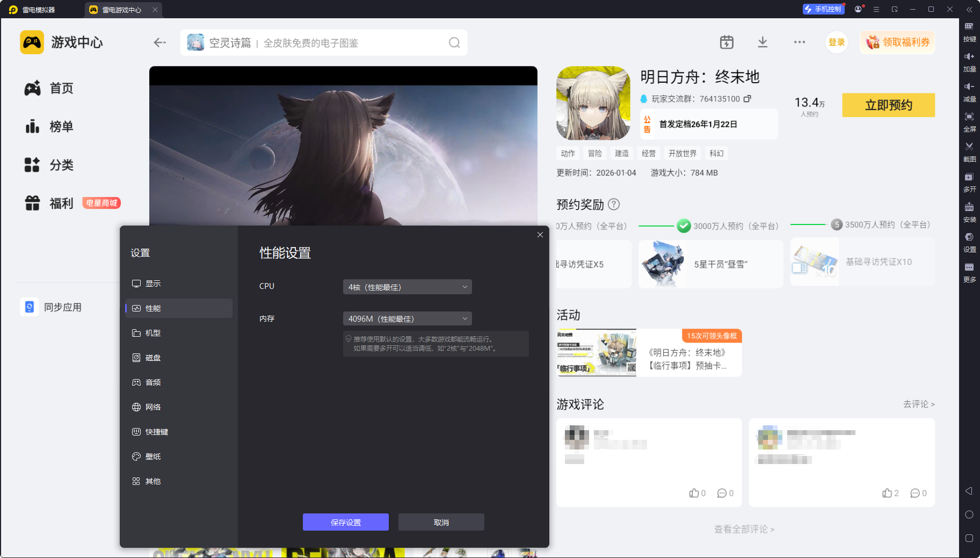Click the 科幻 genre tag

click(x=716, y=154)
